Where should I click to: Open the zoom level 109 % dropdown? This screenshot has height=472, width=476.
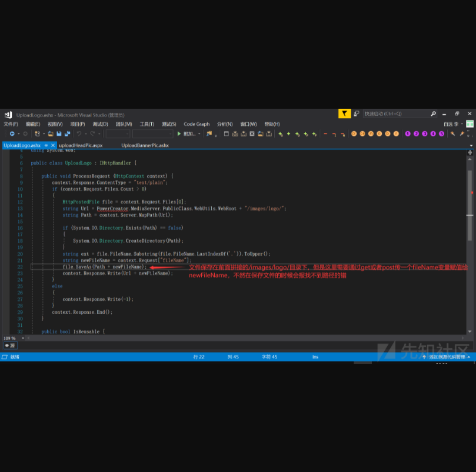point(23,338)
